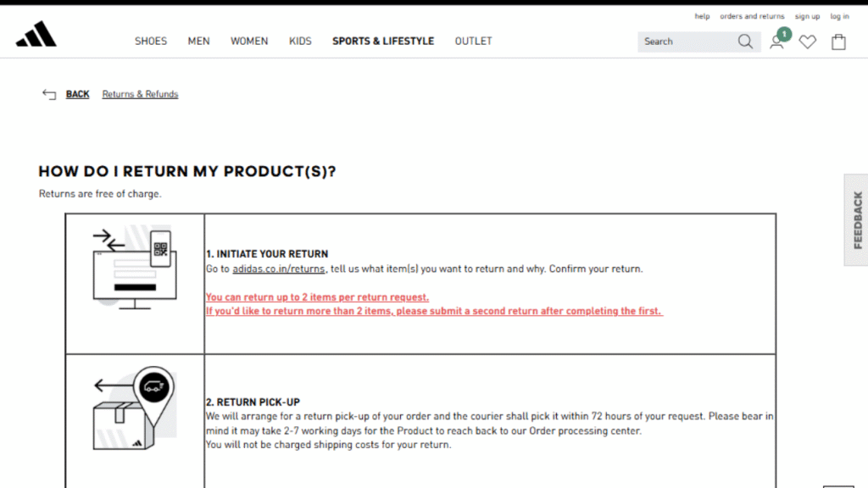868x488 pixels.
Task: Open the MEN menu
Action: 198,42
